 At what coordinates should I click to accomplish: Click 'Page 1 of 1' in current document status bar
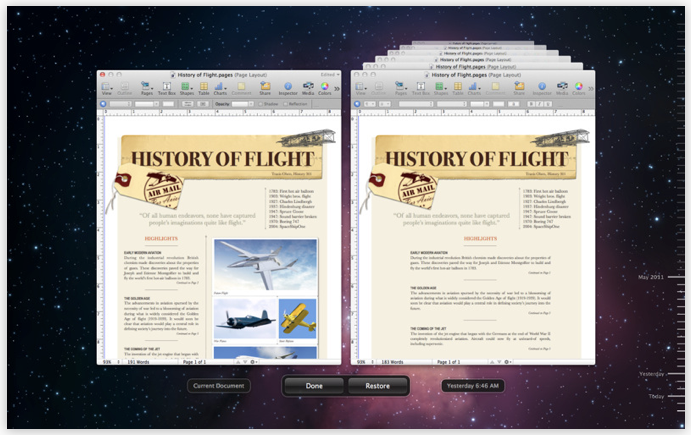[194, 362]
